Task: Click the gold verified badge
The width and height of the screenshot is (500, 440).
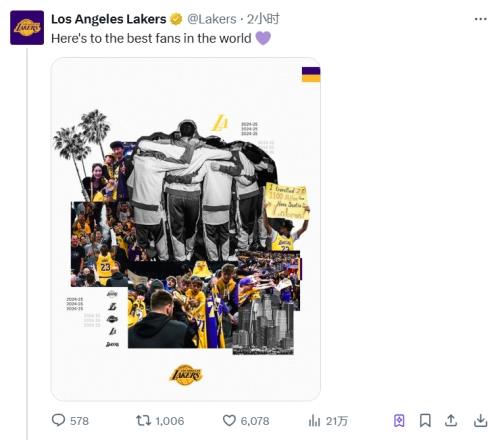Action: [176, 19]
